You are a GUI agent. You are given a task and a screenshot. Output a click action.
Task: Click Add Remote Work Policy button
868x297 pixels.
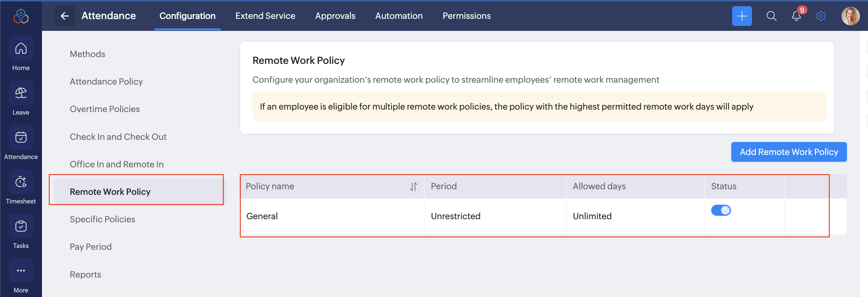pyautogui.click(x=788, y=152)
